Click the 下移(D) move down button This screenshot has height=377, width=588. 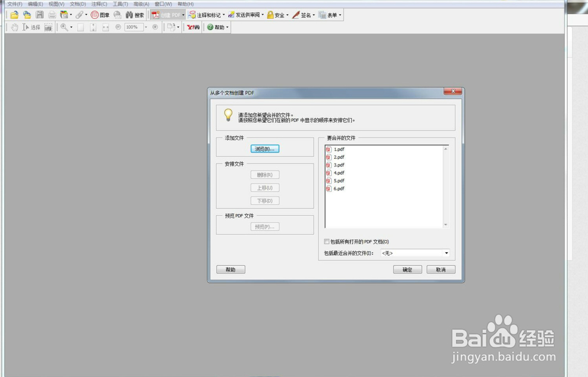click(x=265, y=201)
